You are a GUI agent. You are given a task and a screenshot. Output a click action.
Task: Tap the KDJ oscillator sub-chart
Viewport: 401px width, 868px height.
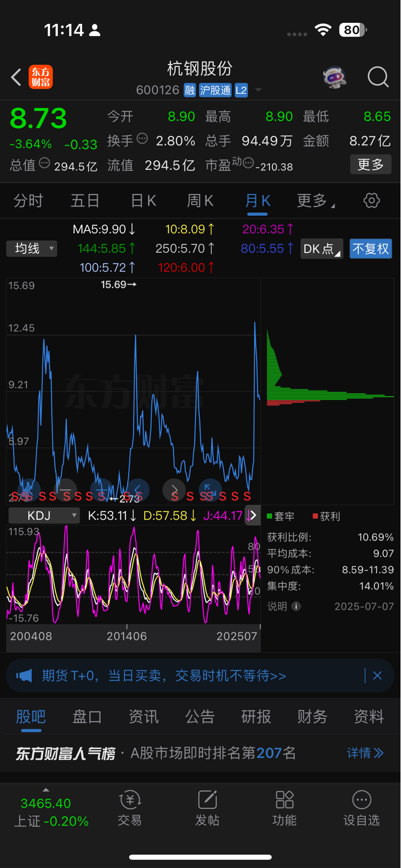pos(133,574)
